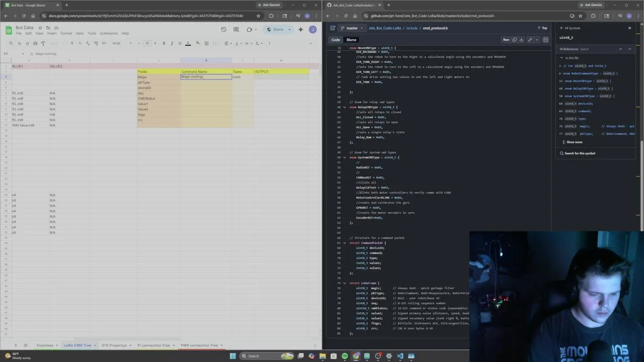Click the Jets_Bot_Code-LoRa breadcrumb link
644x362 pixels.
point(386,28)
